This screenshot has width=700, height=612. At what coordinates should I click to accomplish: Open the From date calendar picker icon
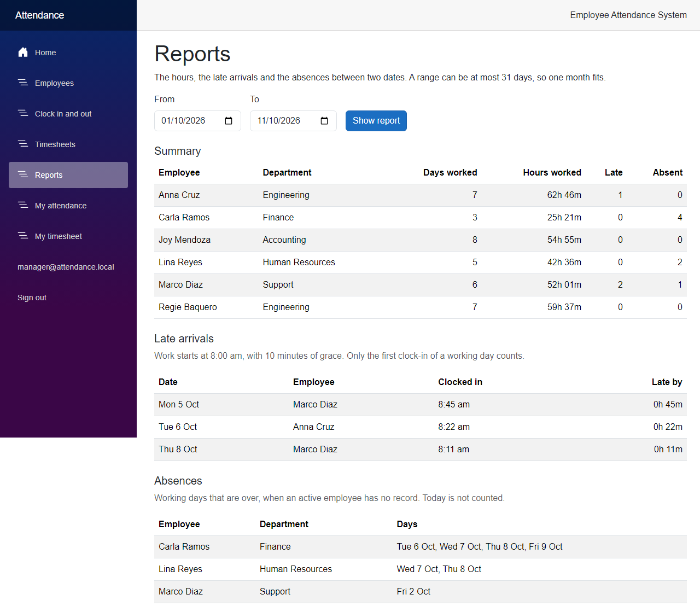[229, 121]
